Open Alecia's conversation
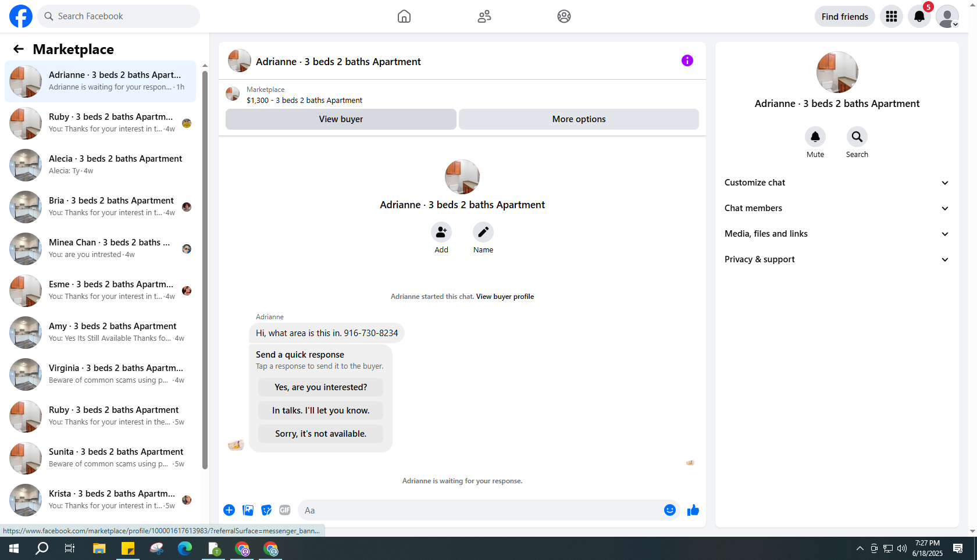Screen dimensions: 977x560 100,165
